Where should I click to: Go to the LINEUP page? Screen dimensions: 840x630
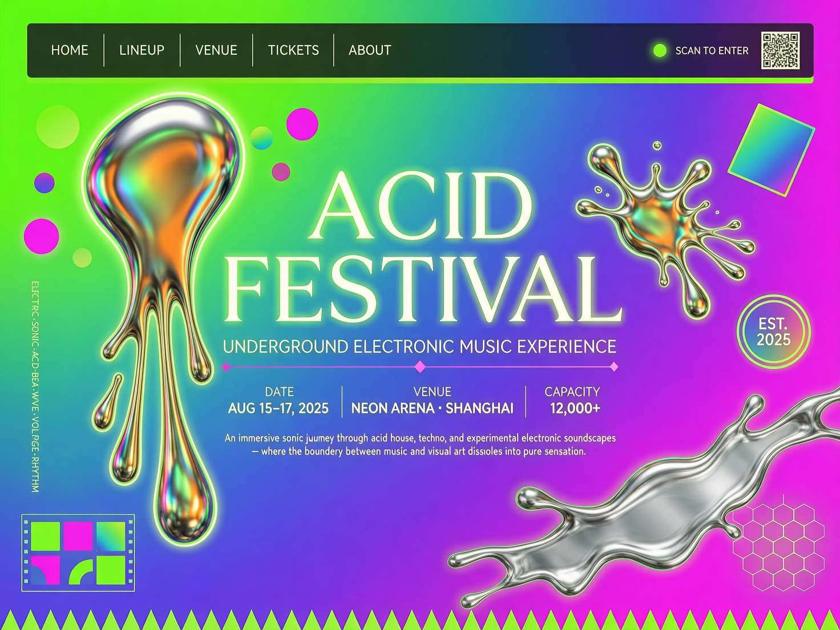click(x=142, y=50)
